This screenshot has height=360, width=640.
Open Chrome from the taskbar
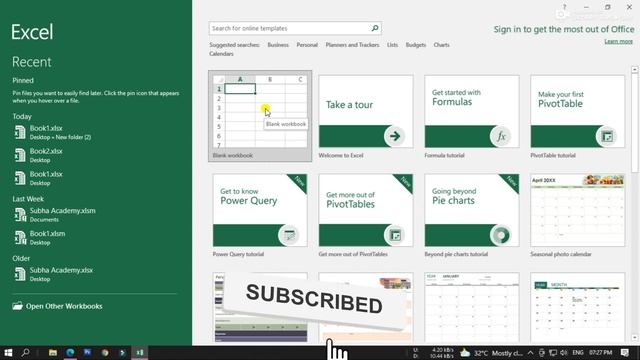click(105, 353)
